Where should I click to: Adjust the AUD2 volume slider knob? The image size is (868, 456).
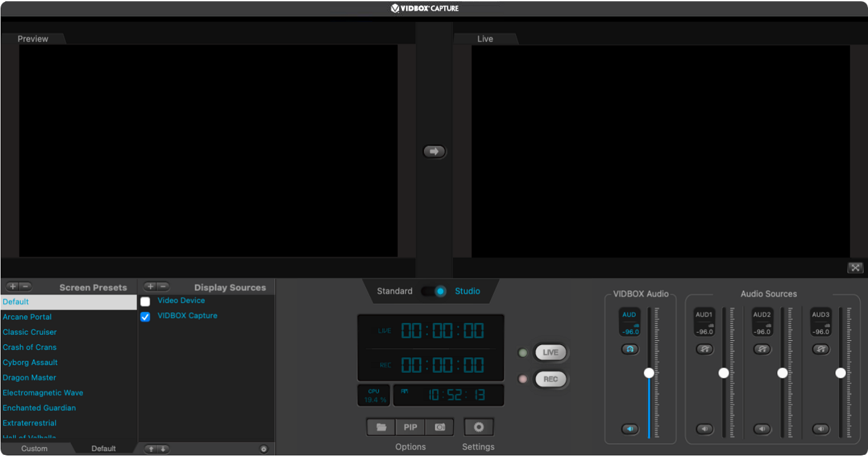(x=783, y=373)
